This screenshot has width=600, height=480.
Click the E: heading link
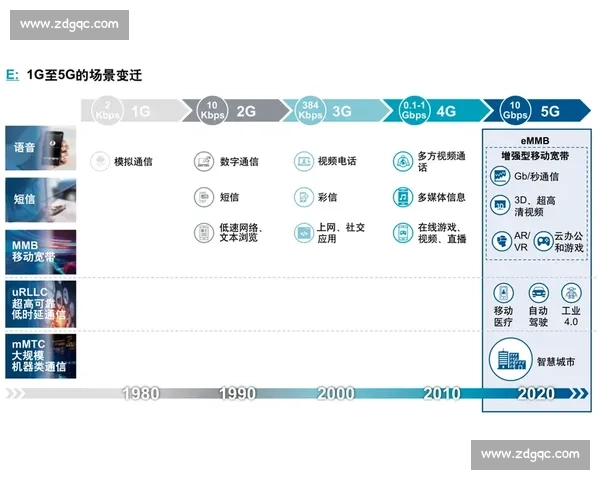12,75
